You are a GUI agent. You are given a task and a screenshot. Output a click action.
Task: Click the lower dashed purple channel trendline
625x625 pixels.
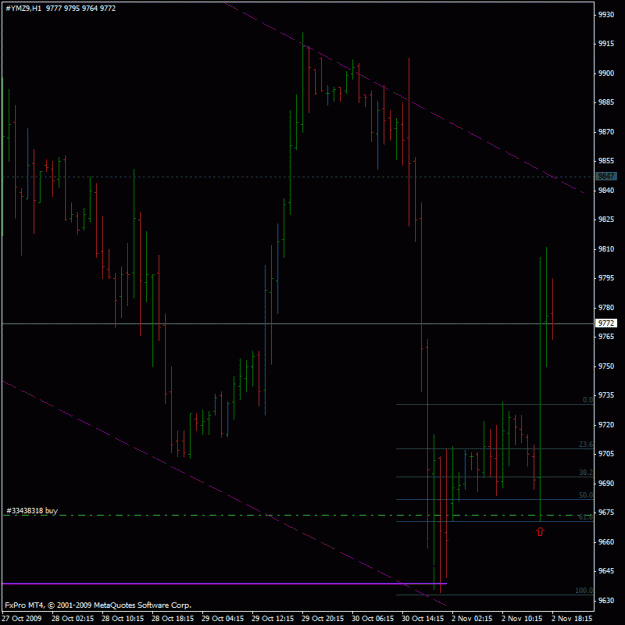click(223, 493)
